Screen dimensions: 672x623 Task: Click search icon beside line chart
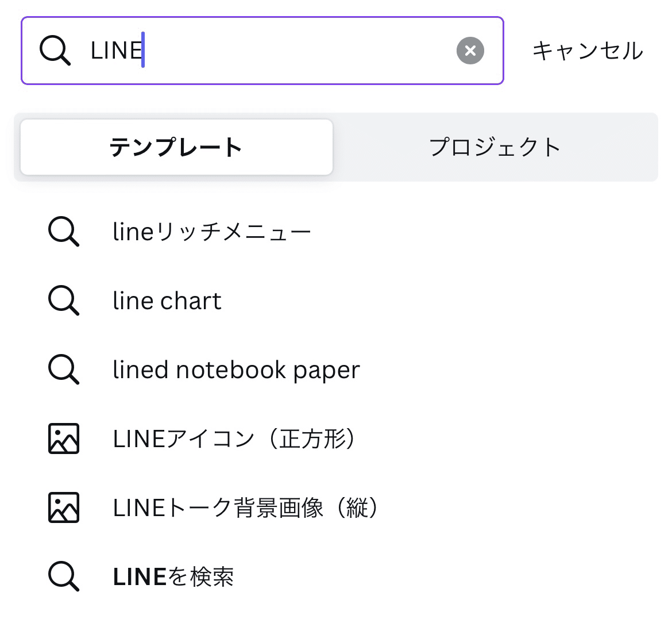pyautogui.click(x=63, y=301)
